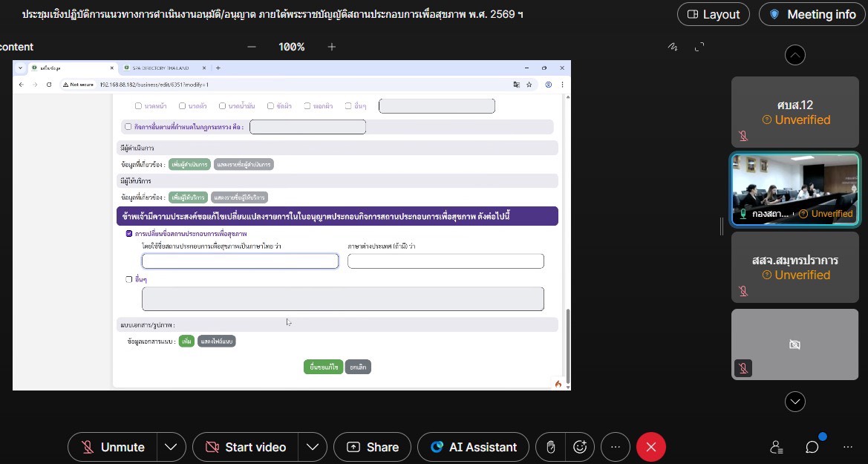Open the reactions emoji picker
The width and height of the screenshot is (868, 464).
[x=580, y=447]
